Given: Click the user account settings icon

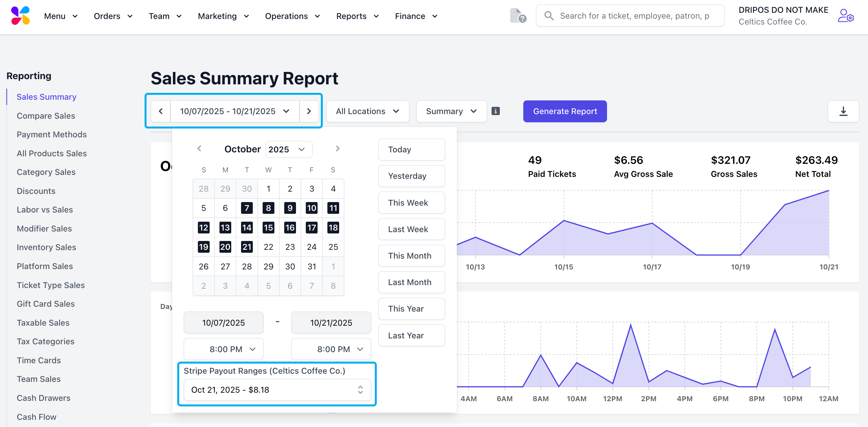Looking at the screenshot, I should click(x=845, y=16).
